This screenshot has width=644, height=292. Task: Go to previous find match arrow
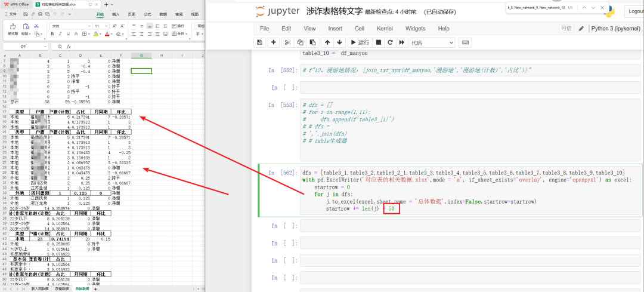point(584,8)
